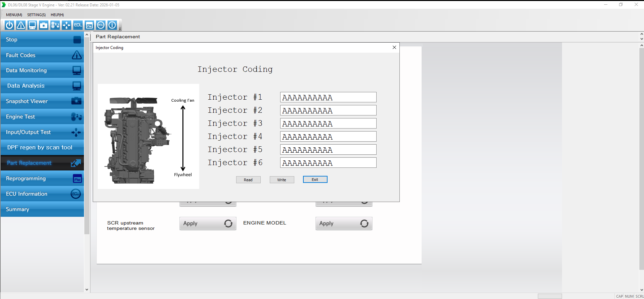This screenshot has height=299, width=644.
Task: Click the NUM status bar indicator
Action: pyautogui.click(x=629, y=296)
